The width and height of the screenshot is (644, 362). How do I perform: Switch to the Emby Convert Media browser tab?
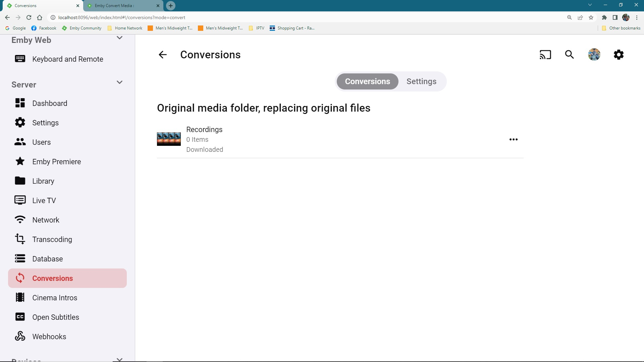point(119,6)
